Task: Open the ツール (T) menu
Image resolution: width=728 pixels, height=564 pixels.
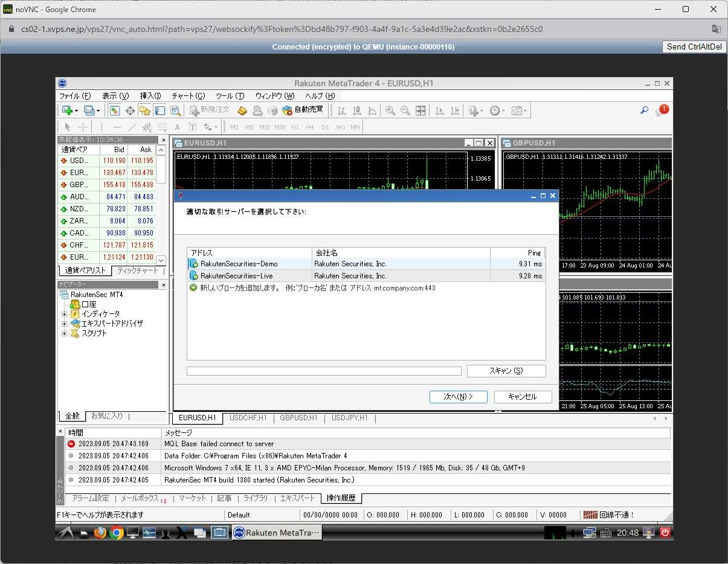Action: tap(230, 95)
